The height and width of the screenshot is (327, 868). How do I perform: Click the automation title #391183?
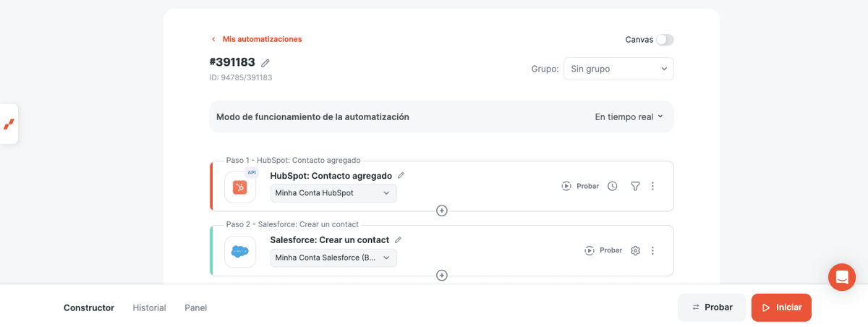tap(232, 62)
